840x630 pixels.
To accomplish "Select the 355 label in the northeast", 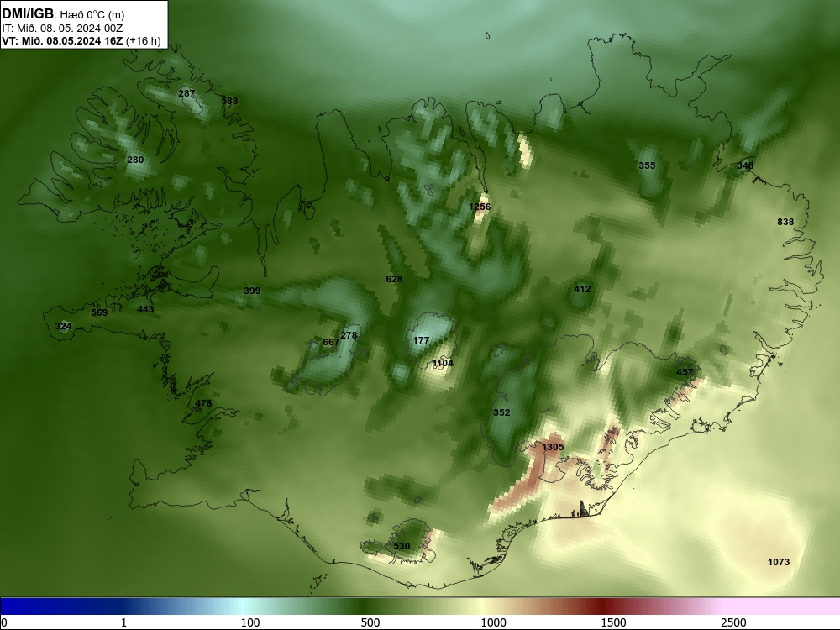I will pyautogui.click(x=647, y=165).
